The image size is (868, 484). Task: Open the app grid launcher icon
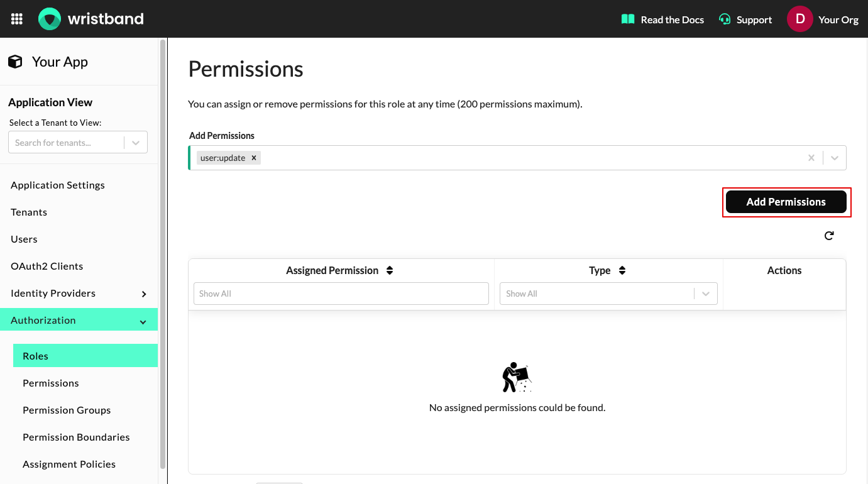coord(16,19)
